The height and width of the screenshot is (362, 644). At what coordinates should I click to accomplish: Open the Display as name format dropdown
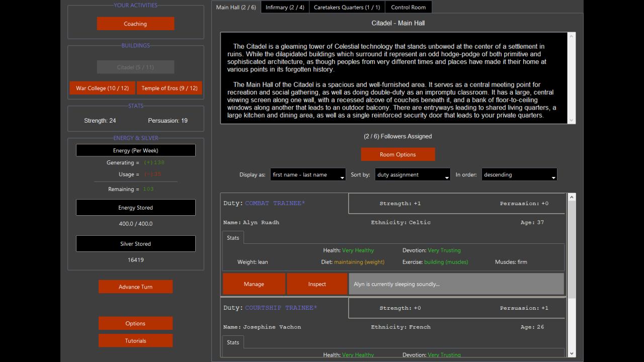[x=308, y=174]
